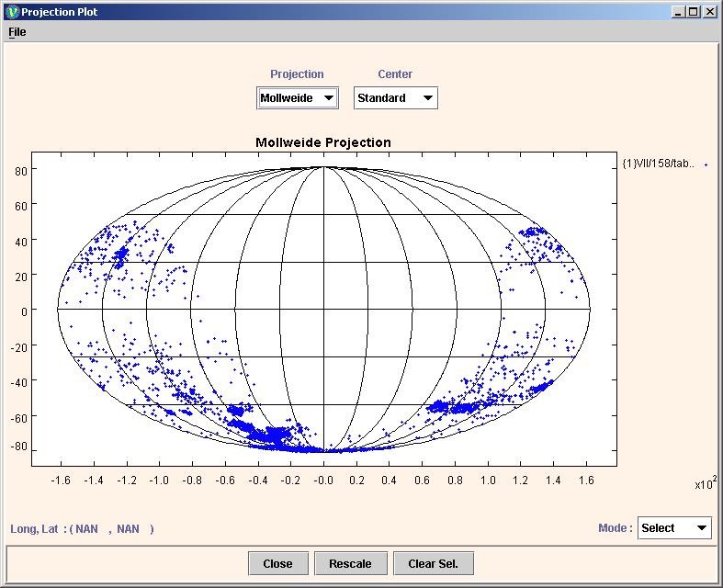The height and width of the screenshot is (588, 723).
Task: Minimize the Projection Plot window
Action: pyautogui.click(x=678, y=12)
